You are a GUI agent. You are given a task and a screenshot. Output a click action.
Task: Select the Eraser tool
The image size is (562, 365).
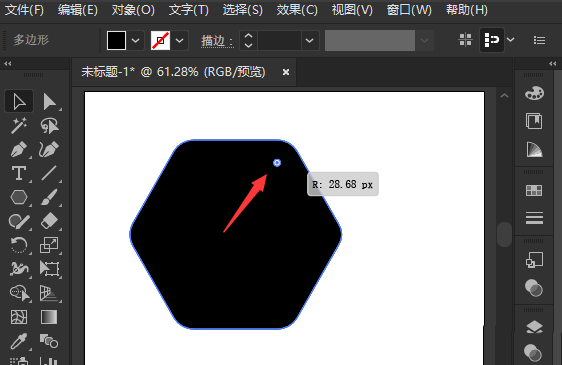(49, 221)
